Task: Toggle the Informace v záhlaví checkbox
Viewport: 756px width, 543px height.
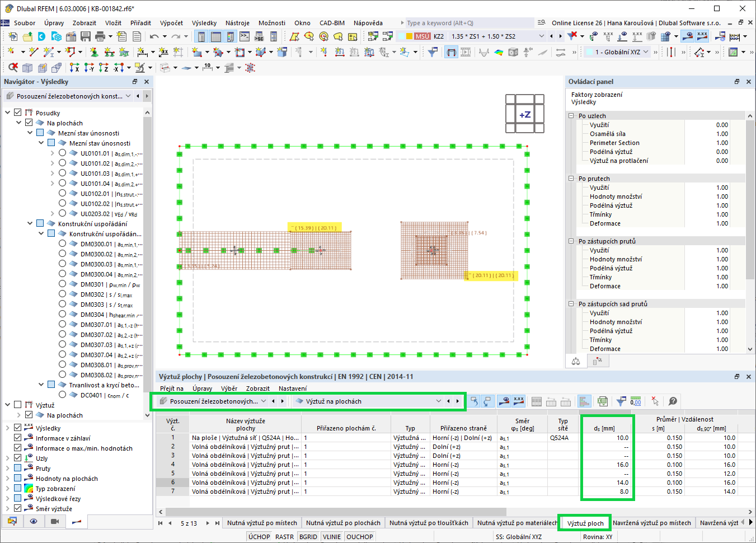Action: click(x=18, y=438)
